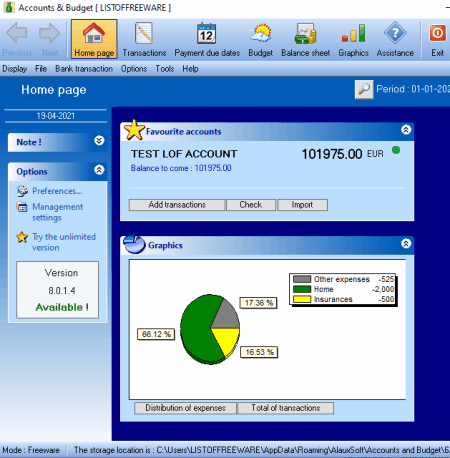Click Mode : Freeware in status bar
Screen dimensions: 450x458
[31, 450]
